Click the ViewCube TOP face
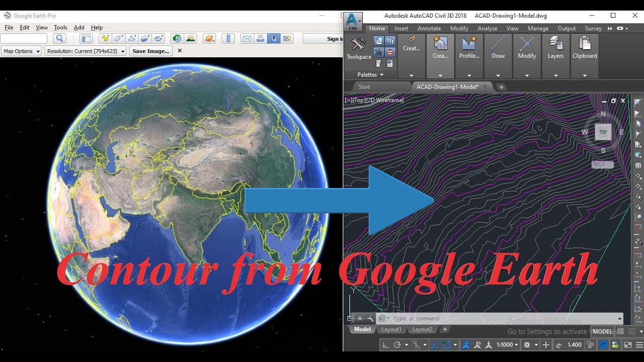This screenshot has height=362, width=644. tap(603, 132)
